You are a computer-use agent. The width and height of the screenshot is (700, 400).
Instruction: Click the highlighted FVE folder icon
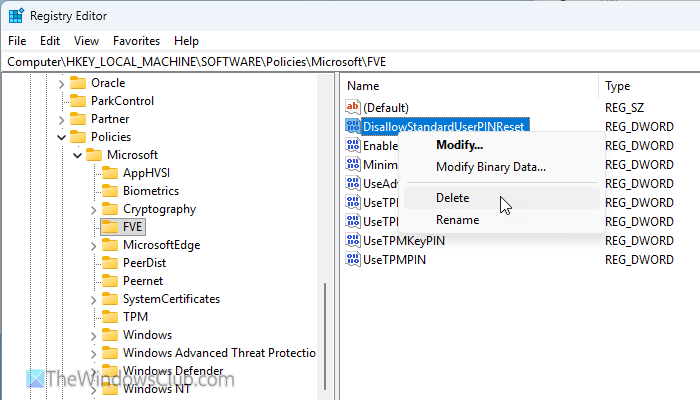(x=110, y=227)
